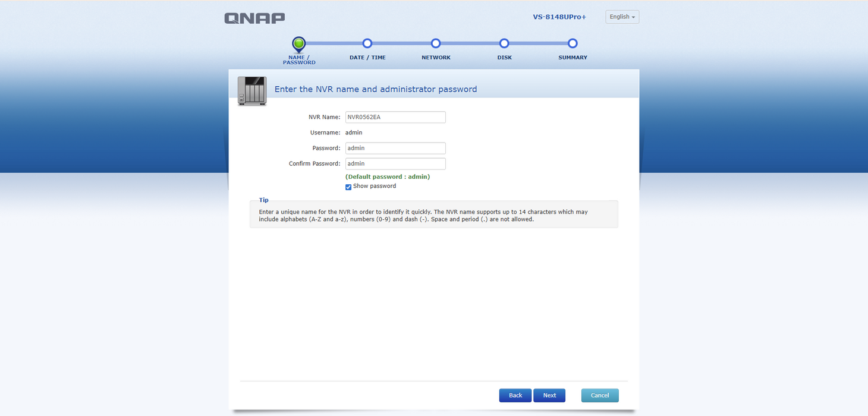Click the VS-8148UPro+ model link
Viewport: 868px width, 416px height.
pos(559,17)
